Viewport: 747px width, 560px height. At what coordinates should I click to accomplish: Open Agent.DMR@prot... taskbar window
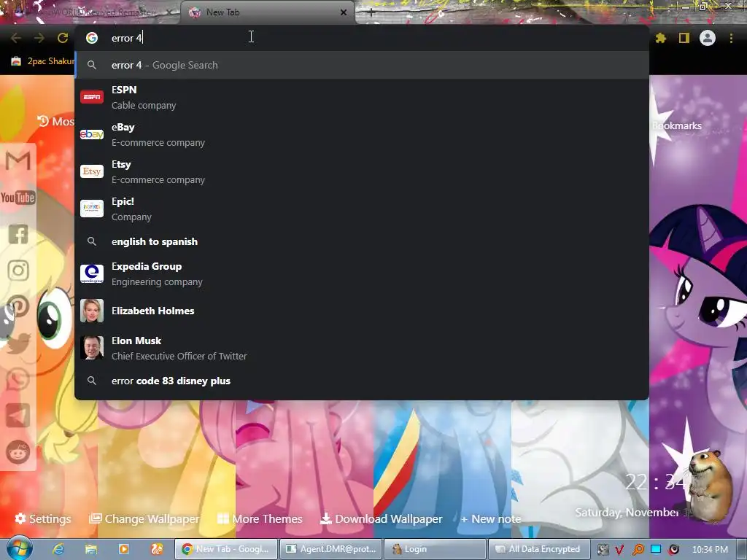330,549
